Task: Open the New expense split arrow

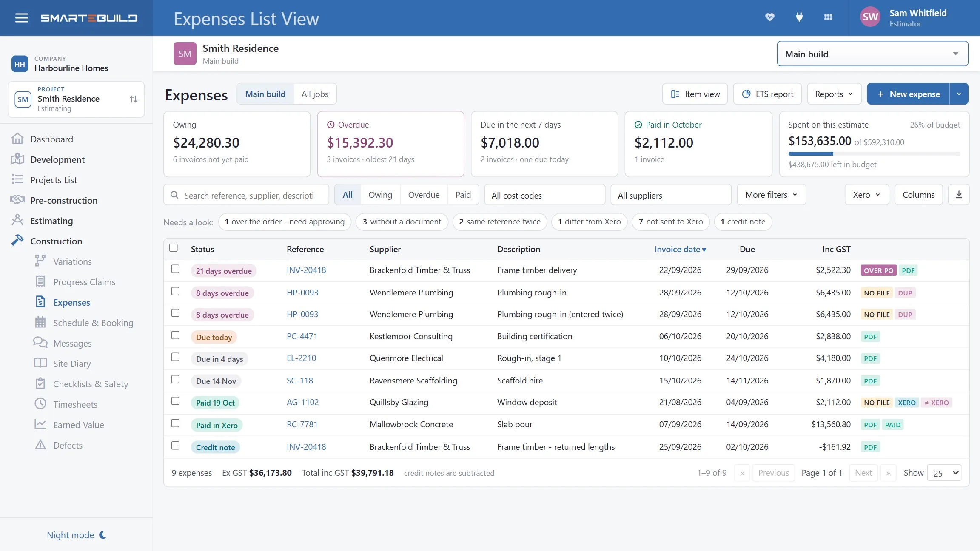Action: [x=959, y=94]
